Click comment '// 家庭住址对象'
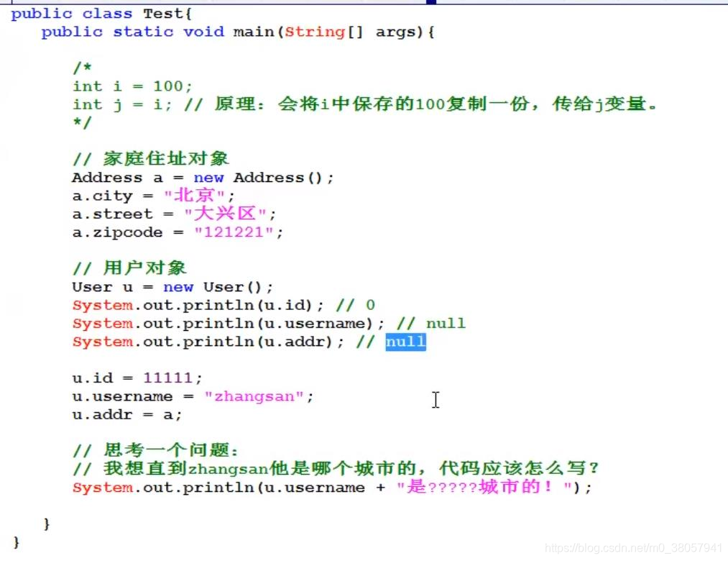The image size is (728, 561). click(150, 159)
